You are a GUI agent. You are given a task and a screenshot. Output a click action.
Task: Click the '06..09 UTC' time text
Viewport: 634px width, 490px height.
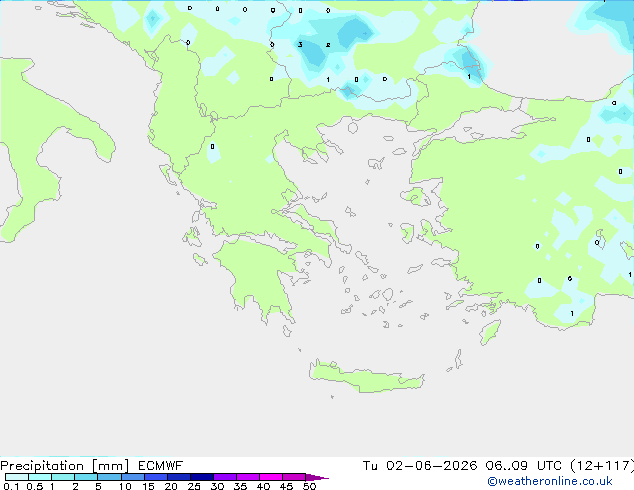(524, 466)
